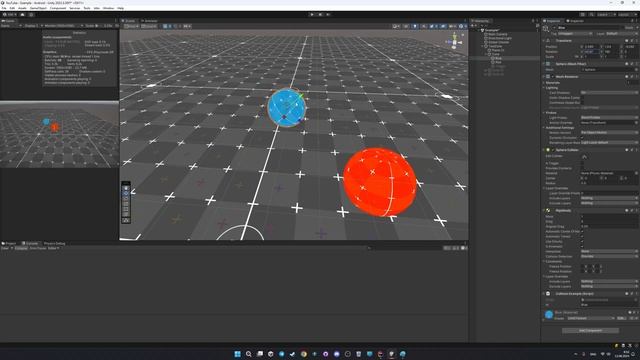Switch to the Project tab

coord(9,244)
